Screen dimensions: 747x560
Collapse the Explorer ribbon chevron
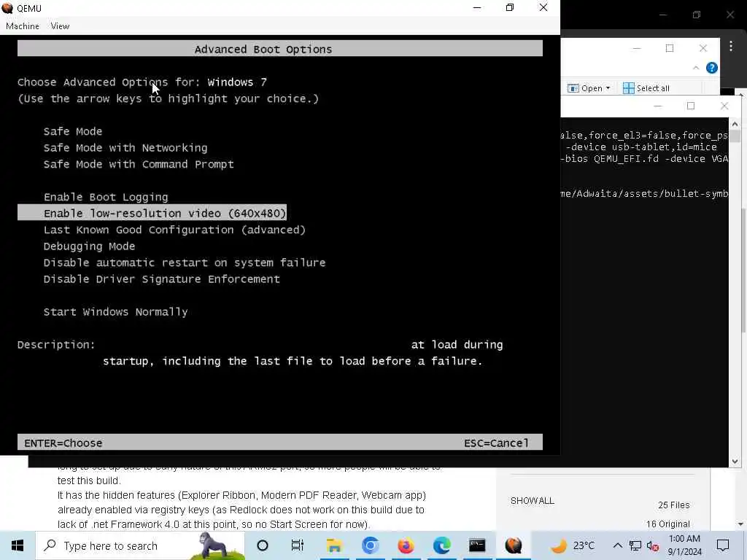click(696, 68)
